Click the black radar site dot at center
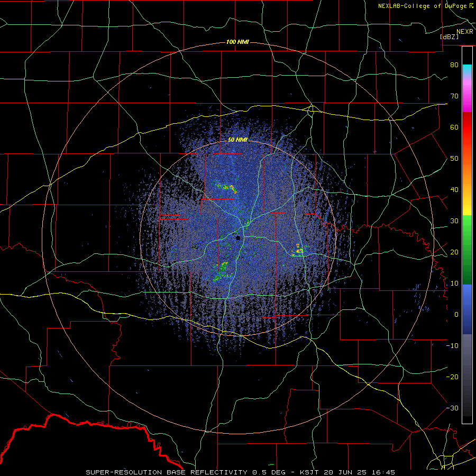Screen dimensions: 476x476 [x=239, y=237]
